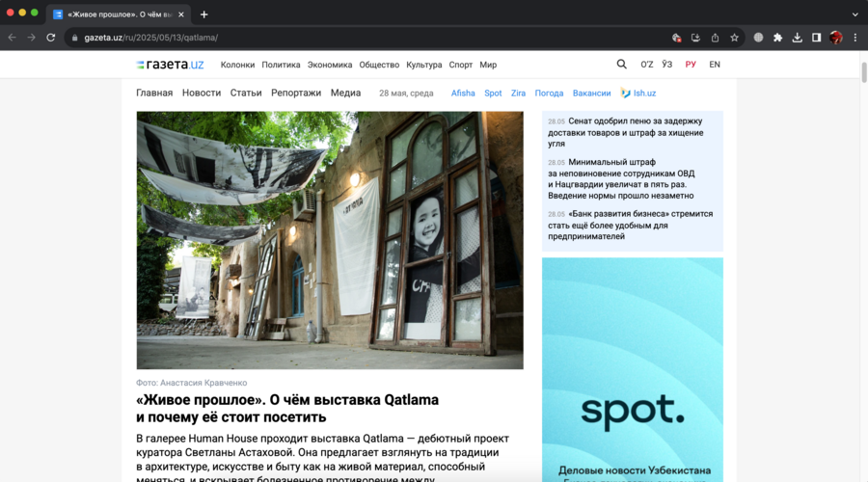Image resolution: width=868 pixels, height=482 pixels.
Task: Click the Qatlama exhibition main photo
Action: click(330, 240)
